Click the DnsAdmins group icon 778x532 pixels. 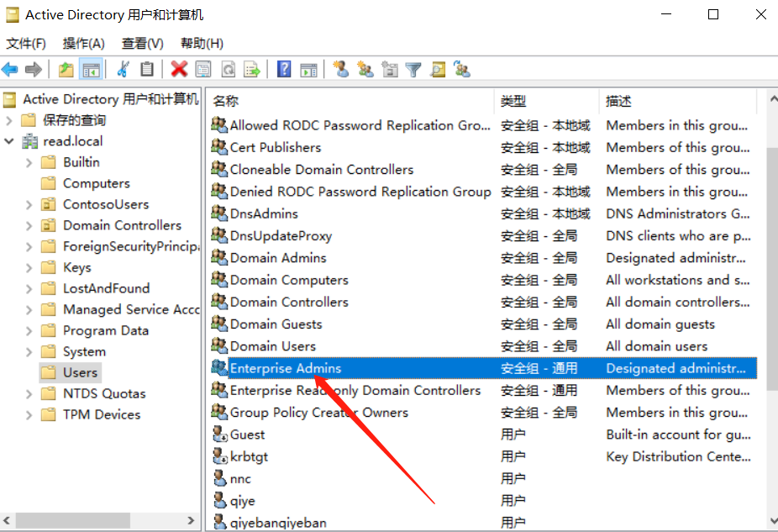click(219, 213)
